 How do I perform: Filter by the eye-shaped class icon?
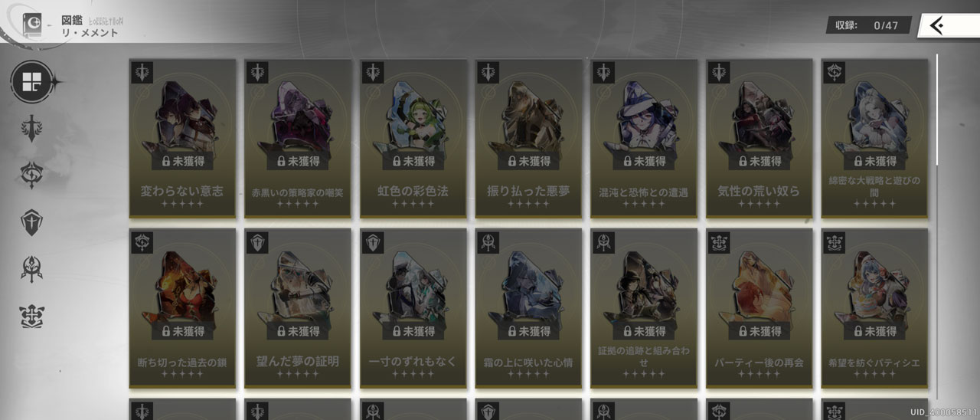point(32,176)
